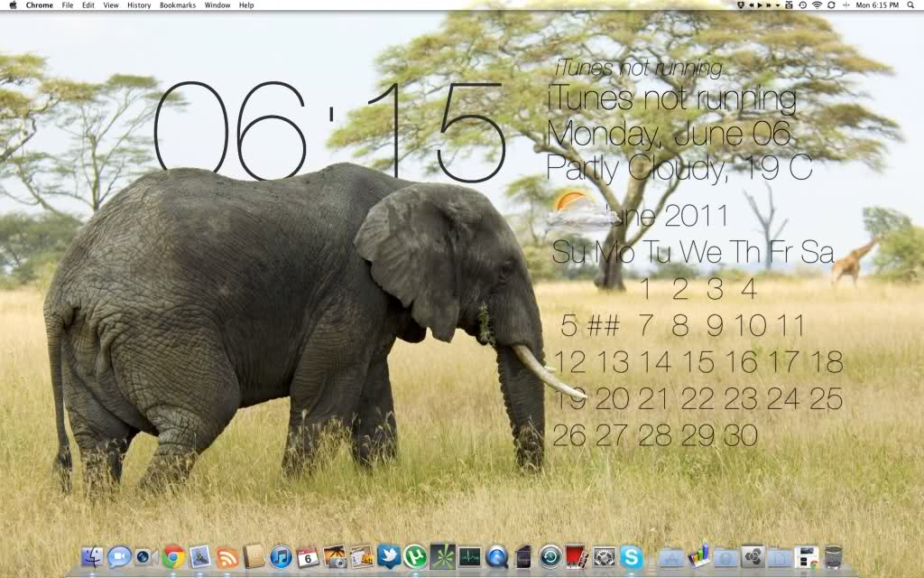Launch iTunes from the dock
Screen dimensions: 924x578
(x=282, y=556)
